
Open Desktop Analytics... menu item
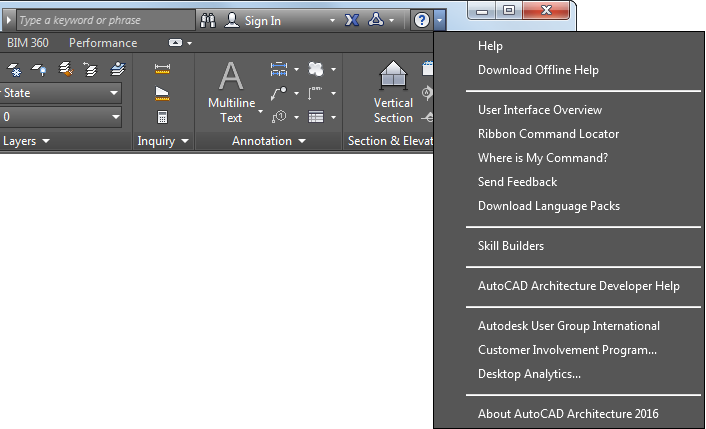click(x=529, y=374)
